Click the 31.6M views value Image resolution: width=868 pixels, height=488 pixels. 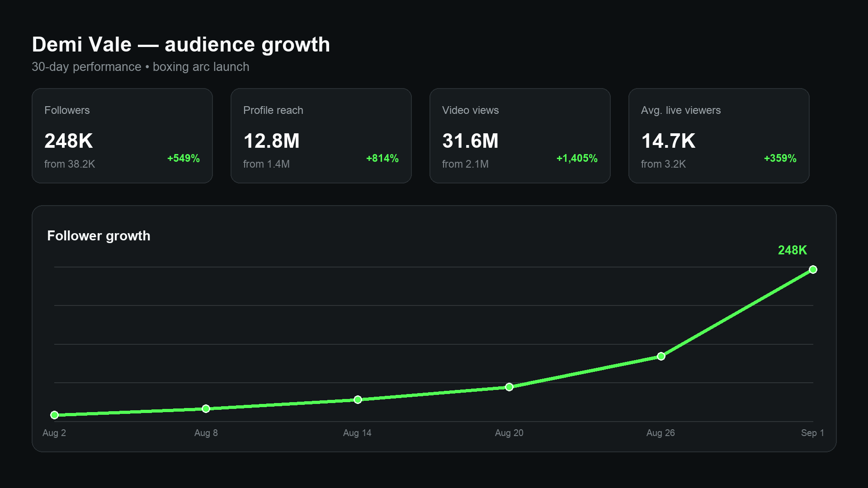coord(470,141)
